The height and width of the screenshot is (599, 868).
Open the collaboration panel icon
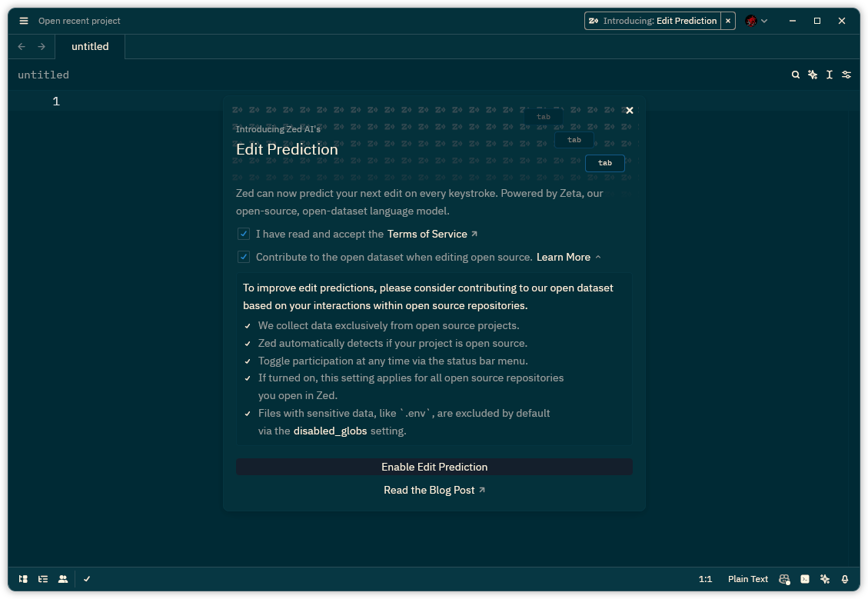[63, 579]
